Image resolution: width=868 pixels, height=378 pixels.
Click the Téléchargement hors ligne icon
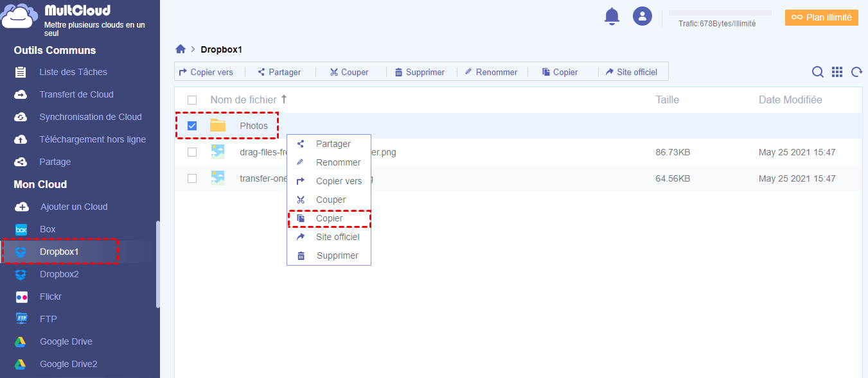click(x=21, y=139)
